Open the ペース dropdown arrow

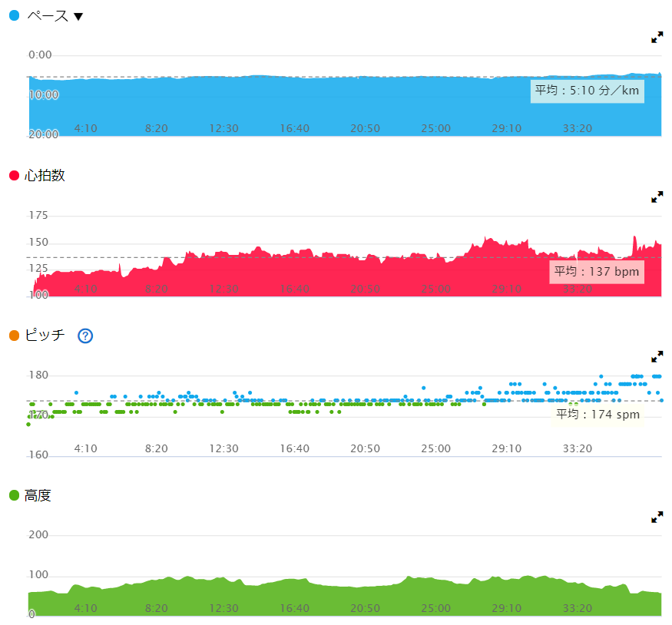pyautogui.click(x=78, y=17)
